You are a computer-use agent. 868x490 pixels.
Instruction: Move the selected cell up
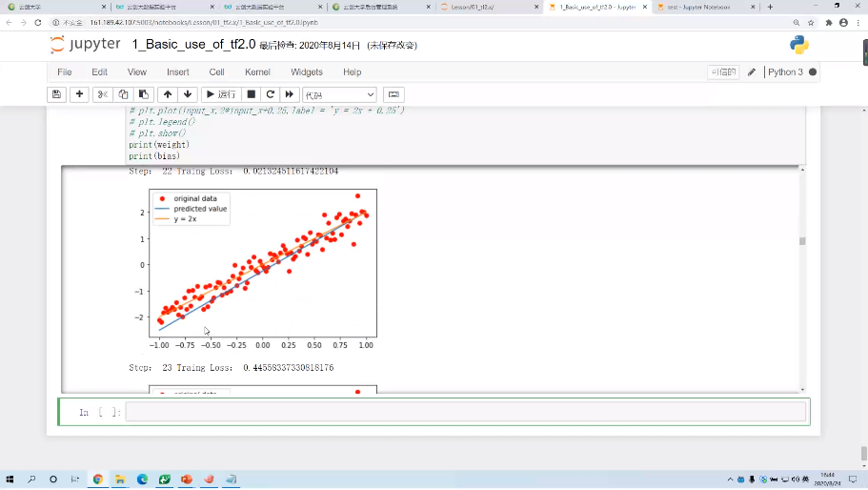(168, 94)
